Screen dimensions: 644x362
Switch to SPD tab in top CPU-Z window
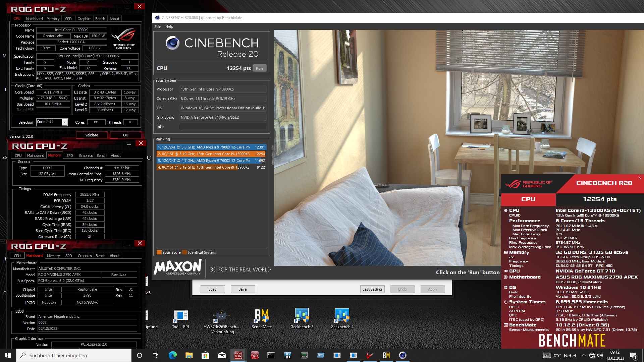[x=68, y=19]
